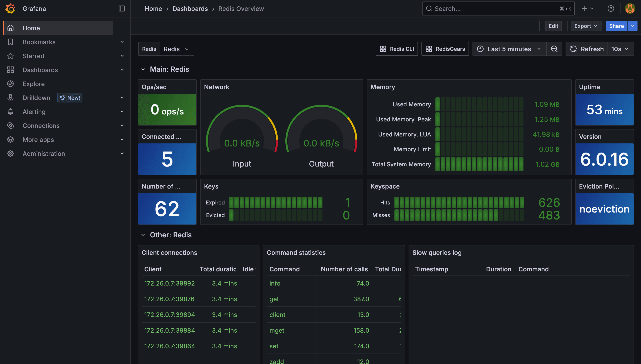Screen dimensions: 641x364
Task: Expand the Drilldown section chevron
Action: tap(122, 98)
